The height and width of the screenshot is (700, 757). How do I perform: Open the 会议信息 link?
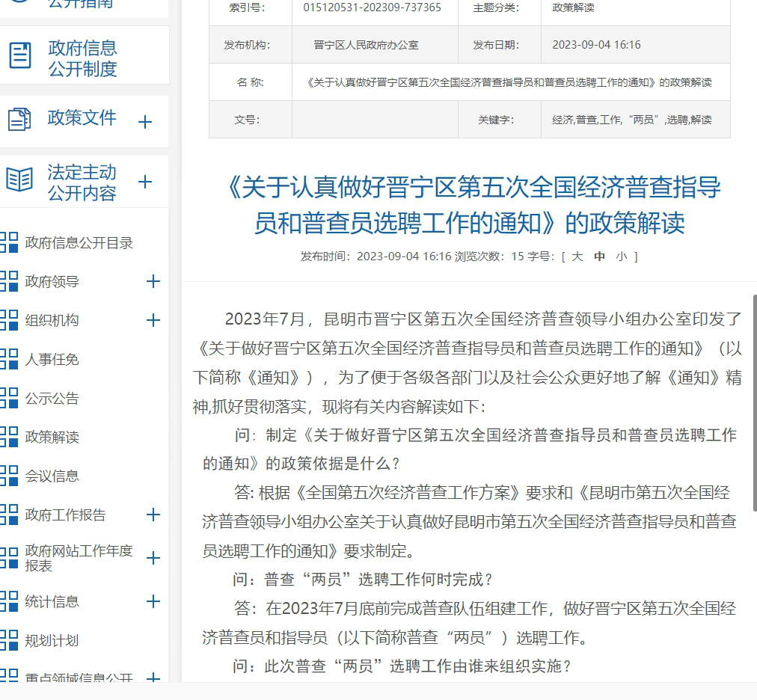pos(52,476)
